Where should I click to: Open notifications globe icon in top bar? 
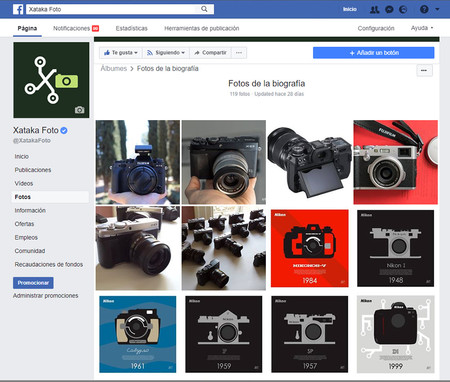(x=403, y=9)
